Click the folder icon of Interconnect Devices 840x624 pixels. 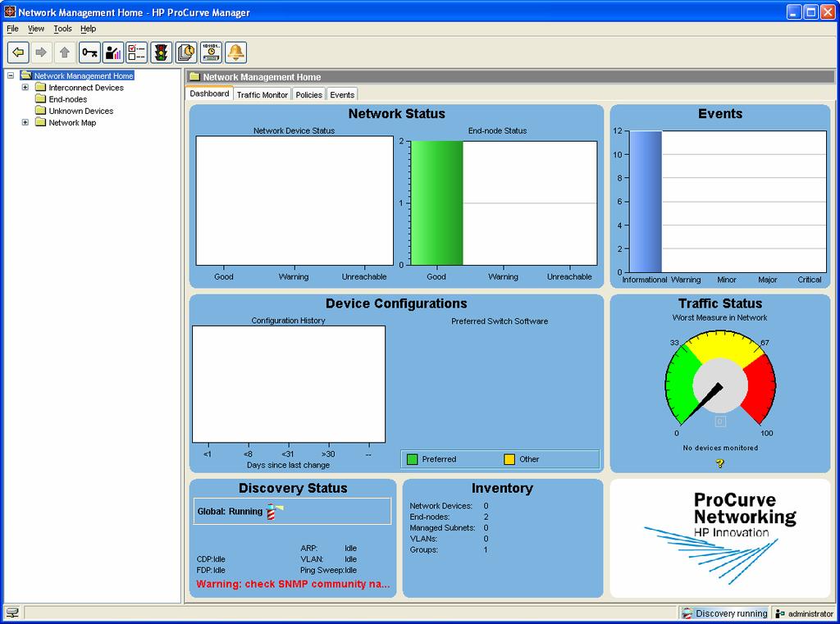coord(41,87)
